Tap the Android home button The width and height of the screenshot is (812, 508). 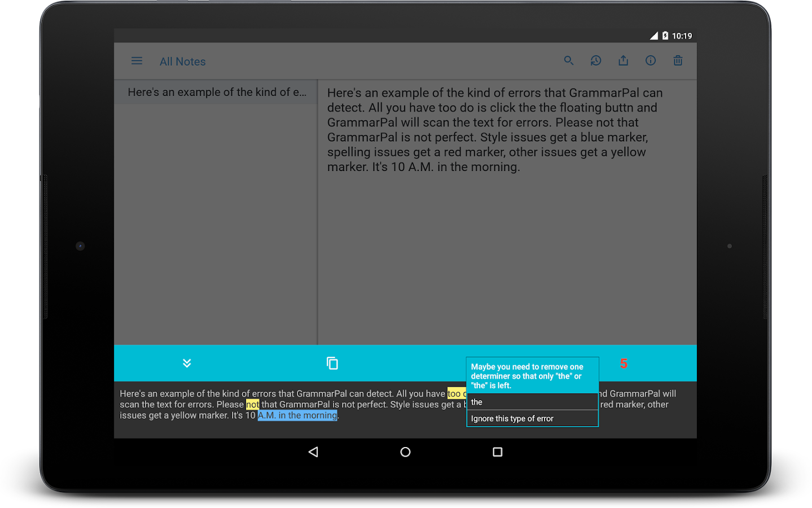(x=405, y=452)
